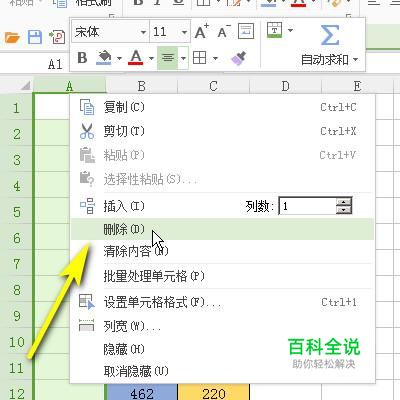Choose 隐藏(H) from the context menu
Viewport: 400px width, 400px height.
coord(222,349)
